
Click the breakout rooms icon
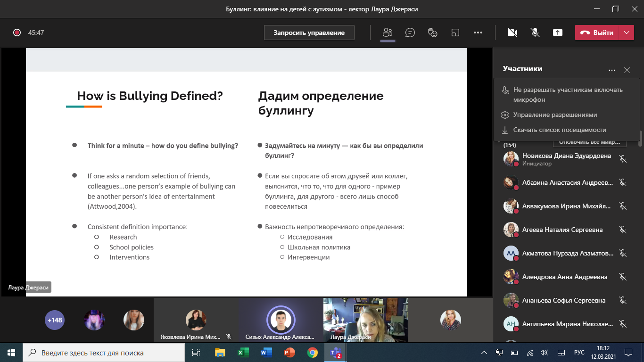(455, 33)
